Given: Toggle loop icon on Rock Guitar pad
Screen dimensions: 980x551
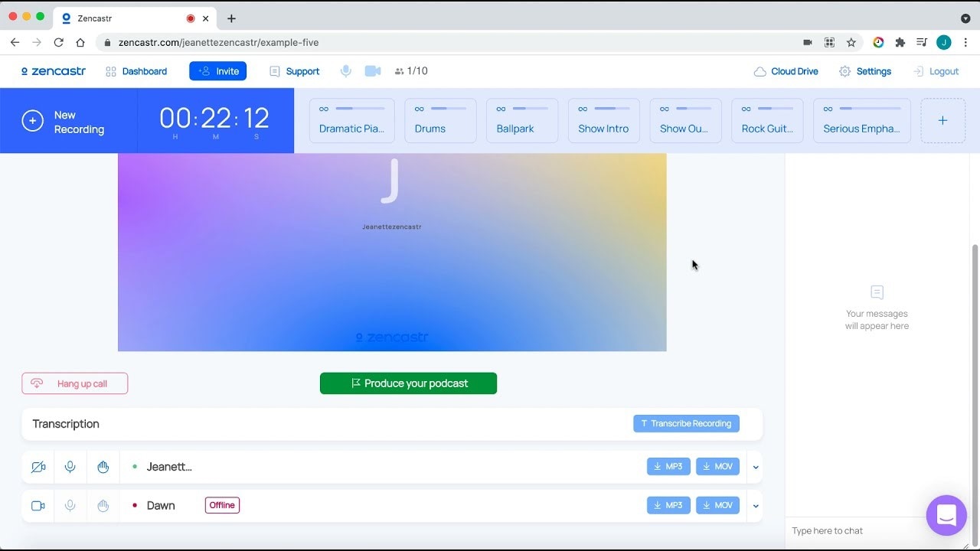Looking at the screenshot, I should [746, 109].
